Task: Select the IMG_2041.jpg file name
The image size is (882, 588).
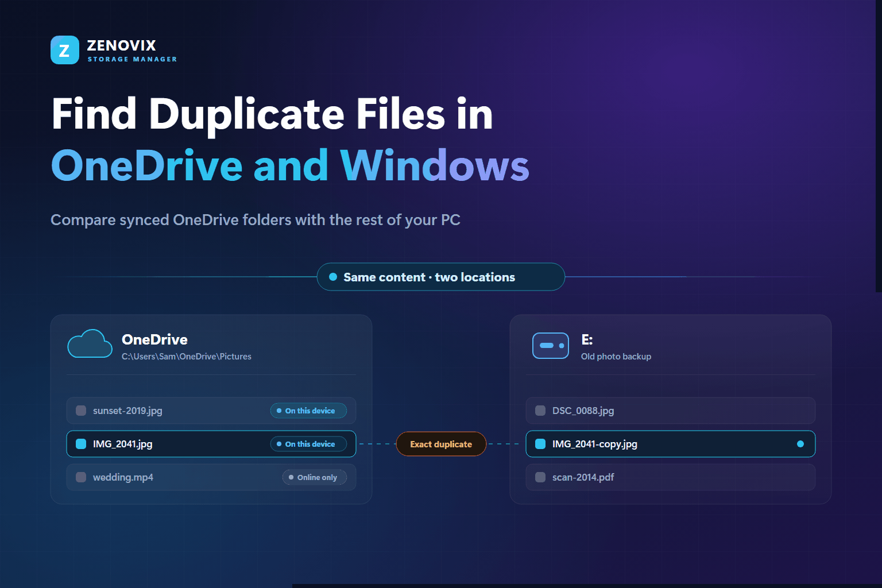Action: [123, 444]
